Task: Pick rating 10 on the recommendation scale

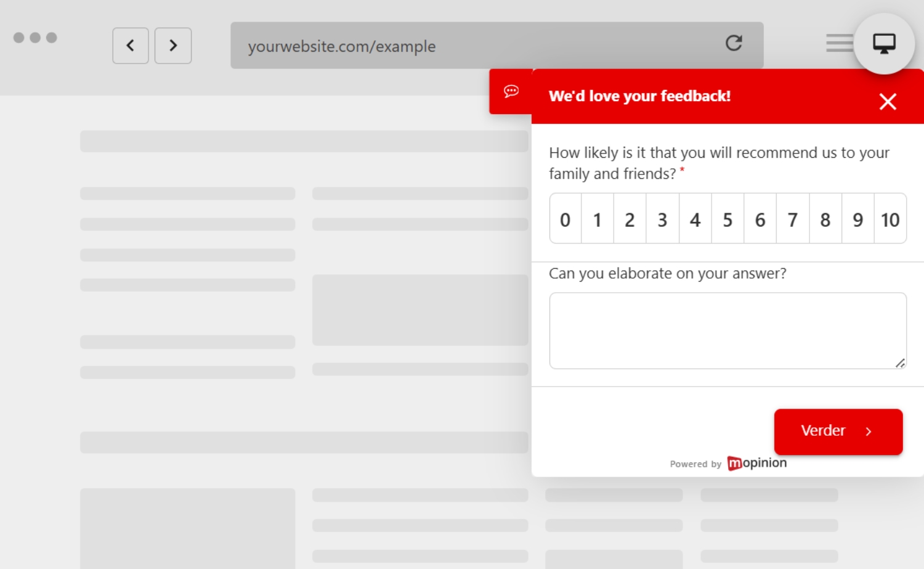Action: coord(890,219)
